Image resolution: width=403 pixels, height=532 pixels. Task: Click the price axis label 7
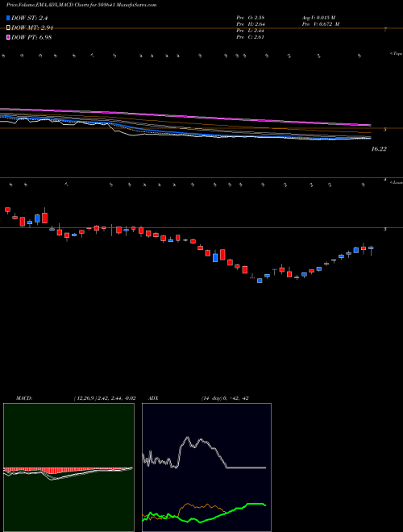(385, 30)
